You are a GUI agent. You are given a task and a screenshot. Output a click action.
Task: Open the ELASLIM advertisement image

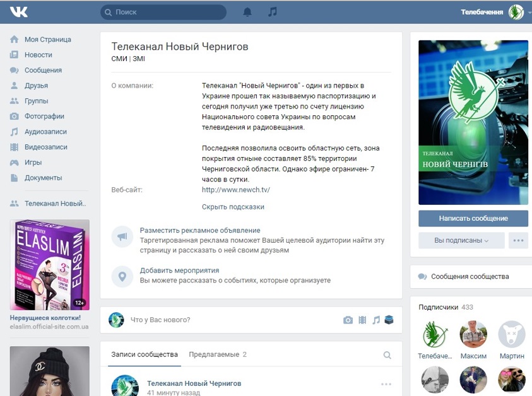tap(49, 265)
